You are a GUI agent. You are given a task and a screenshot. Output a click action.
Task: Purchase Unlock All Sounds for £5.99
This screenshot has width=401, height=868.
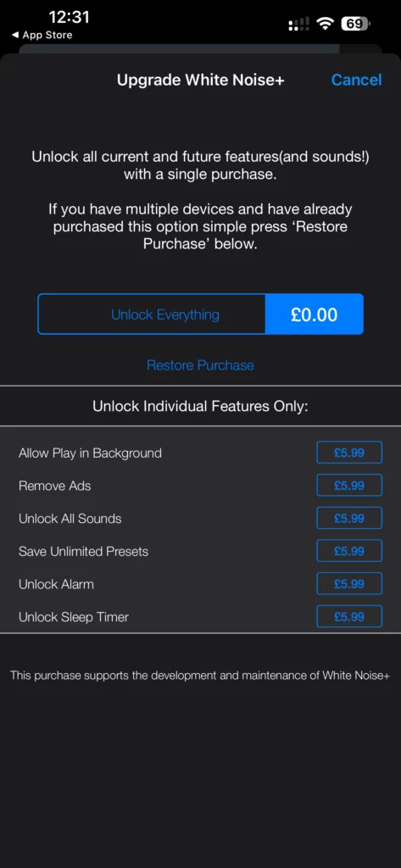coord(349,518)
